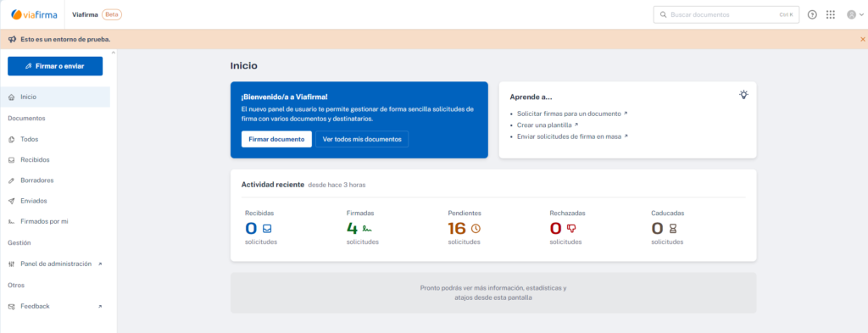The height and width of the screenshot is (333, 868).
Task: Click the Enviados paper plane icon
Action: (12, 201)
